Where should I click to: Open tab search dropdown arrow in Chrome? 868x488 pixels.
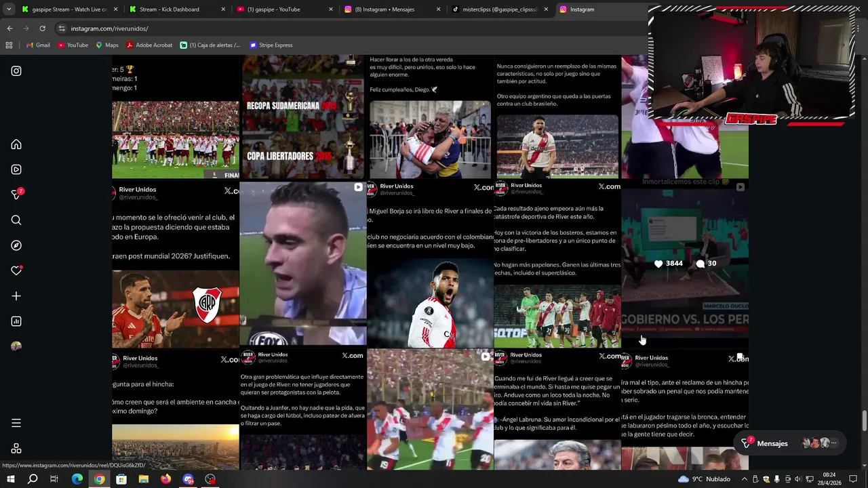click(x=9, y=9)
